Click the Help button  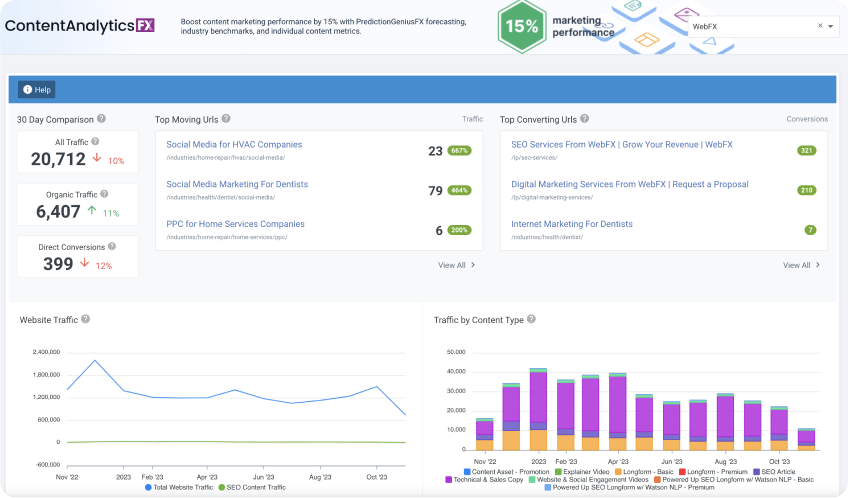[x=37, y=90]
